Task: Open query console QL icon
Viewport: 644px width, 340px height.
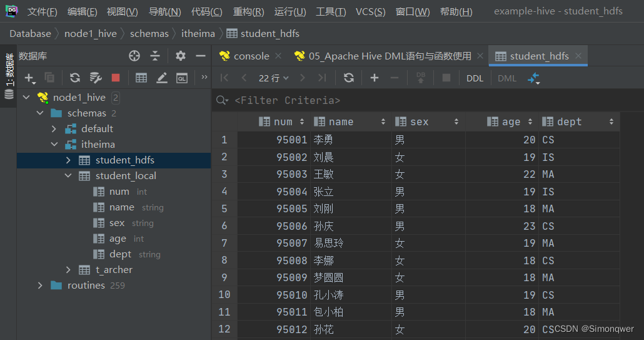Action: pos(182,78)
